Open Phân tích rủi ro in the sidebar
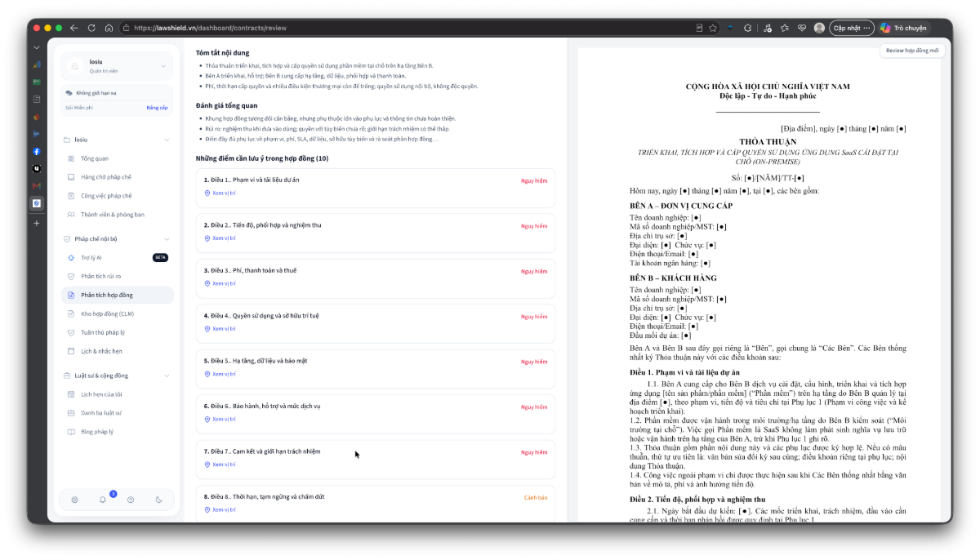Viewport: 980px width, 560px height. 117,276
